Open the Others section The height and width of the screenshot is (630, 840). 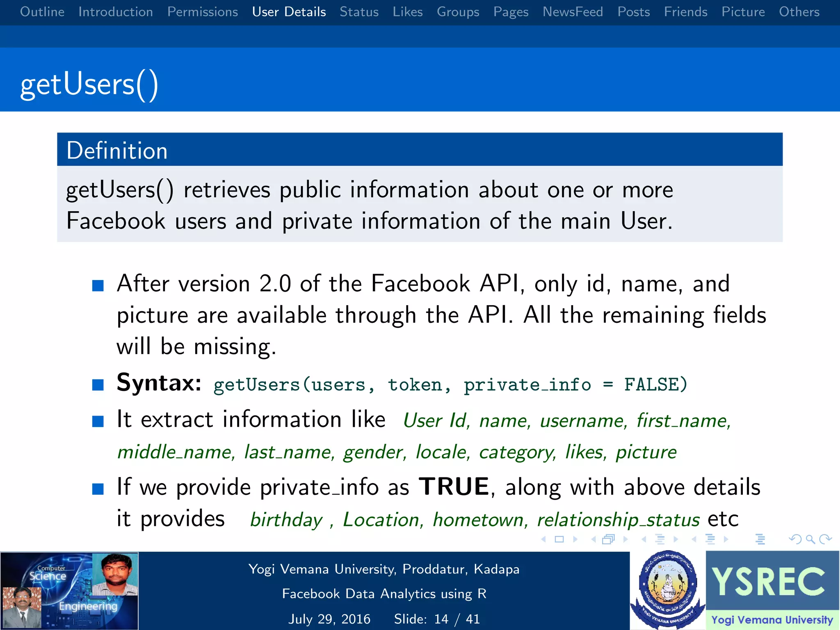[x=799, y=12]
